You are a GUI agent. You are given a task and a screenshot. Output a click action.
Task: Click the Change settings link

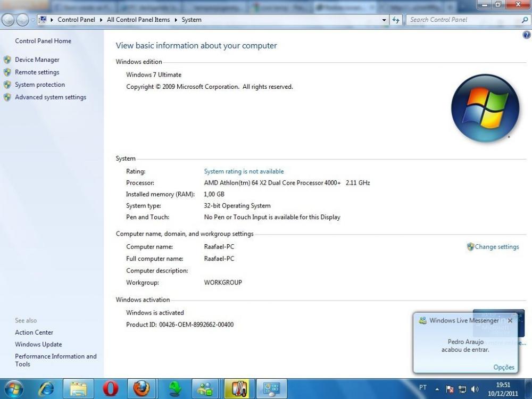496,247
